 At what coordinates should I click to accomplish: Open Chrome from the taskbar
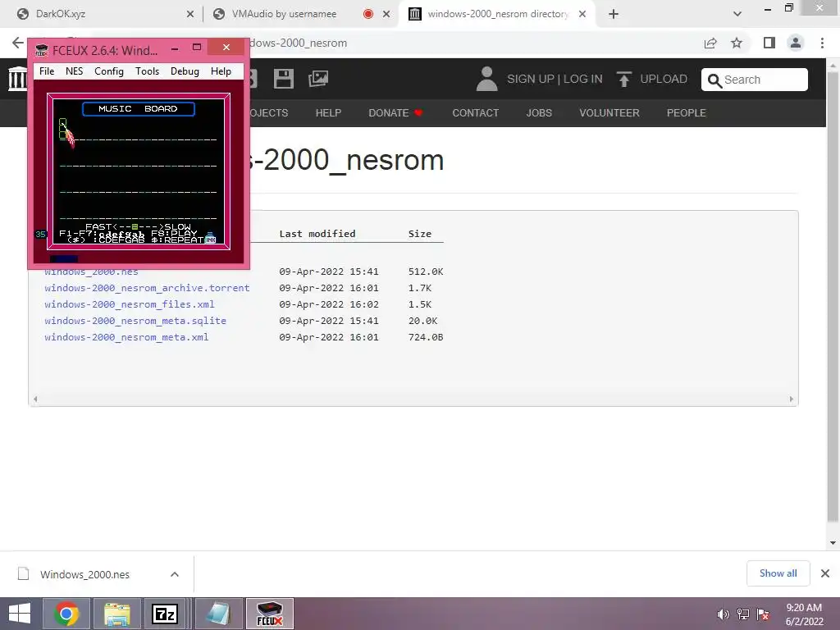(66, 614)
